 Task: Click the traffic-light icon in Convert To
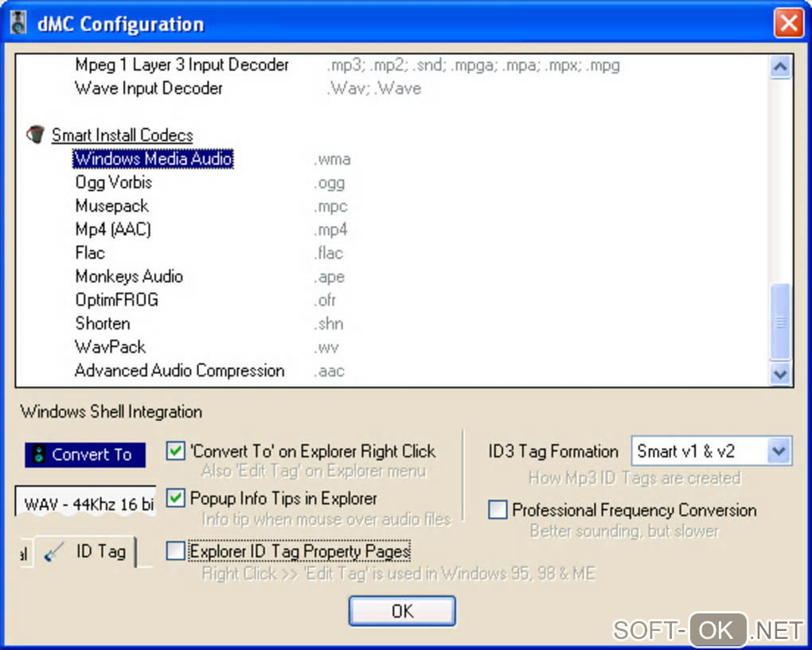point(39,454)
